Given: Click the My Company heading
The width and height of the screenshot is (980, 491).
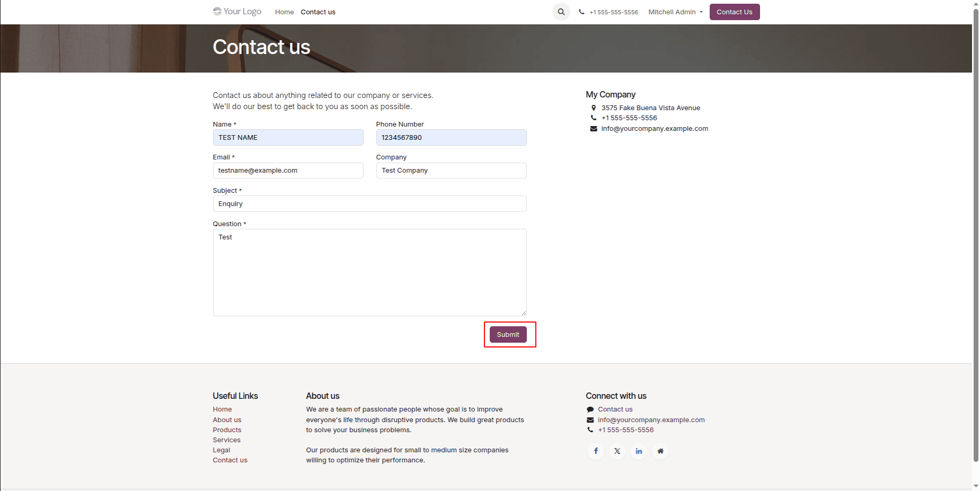Looking at the screenshot, I should (611, 94).
